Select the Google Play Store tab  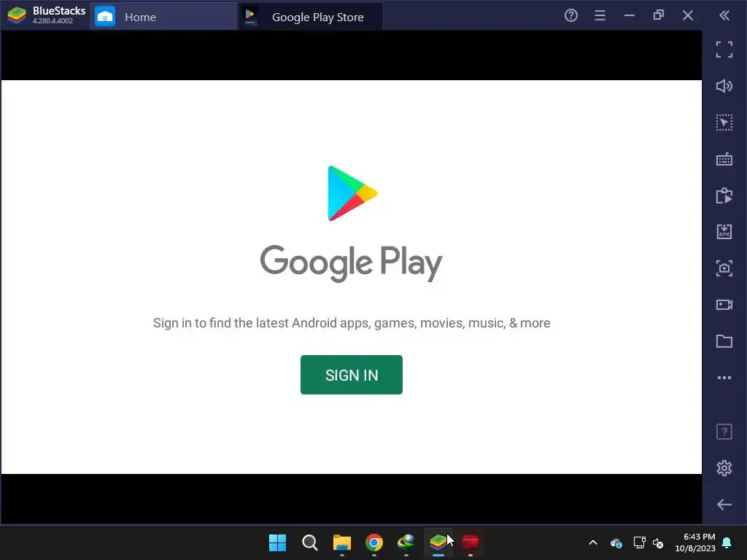click(310, 17)
